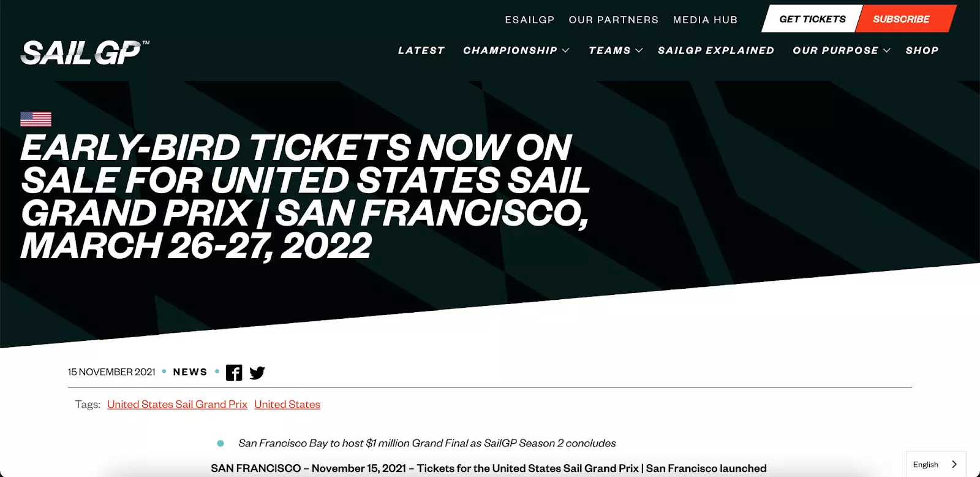
Task: Go to the Shop menu item
Action: 922,50
